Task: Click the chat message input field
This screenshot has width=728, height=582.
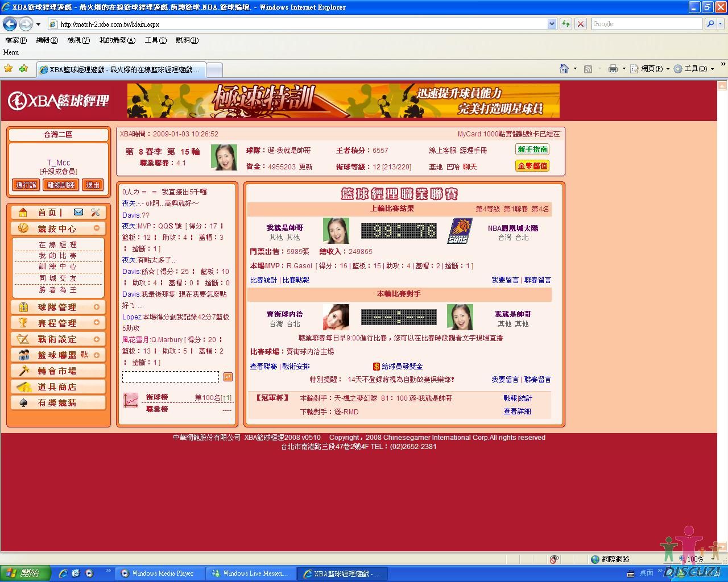Action: click(x=171, y=377)
